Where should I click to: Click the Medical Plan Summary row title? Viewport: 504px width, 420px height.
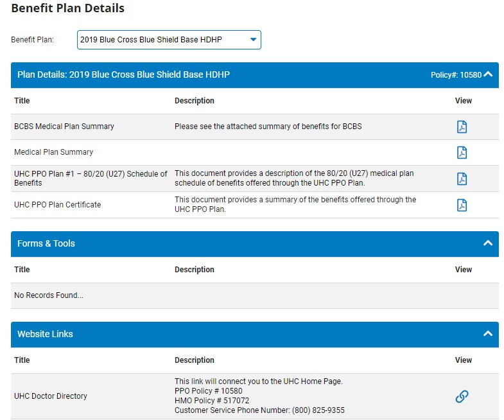click(53, 152)
